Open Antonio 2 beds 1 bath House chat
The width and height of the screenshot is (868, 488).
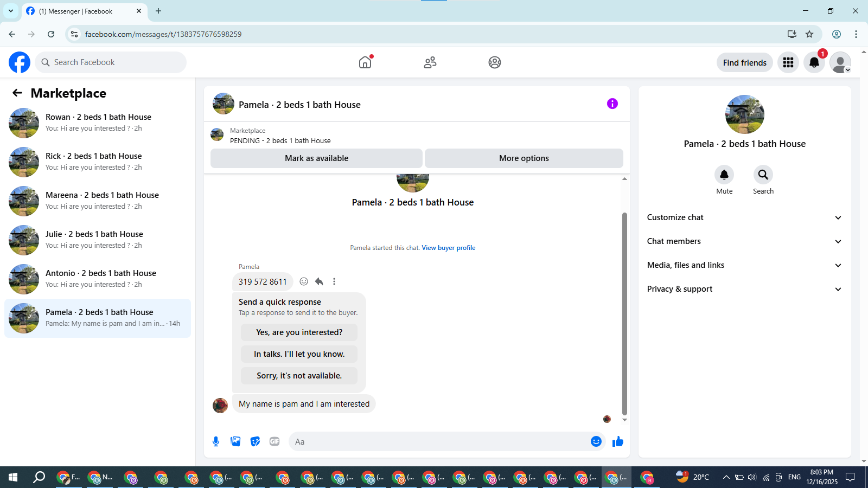98,279
